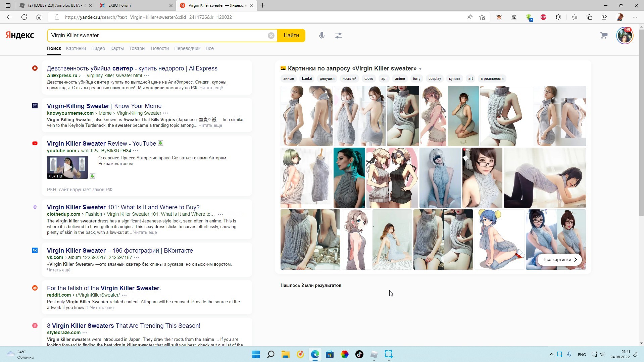Open File Explorer from taskbar
The image size is (644, 362).
285,354
